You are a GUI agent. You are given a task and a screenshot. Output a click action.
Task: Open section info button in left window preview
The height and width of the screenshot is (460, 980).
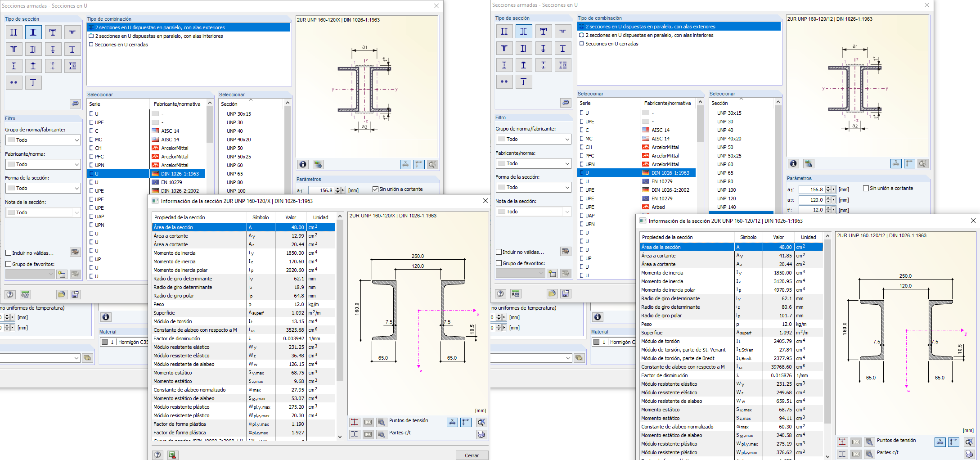(x=303, y=164)
